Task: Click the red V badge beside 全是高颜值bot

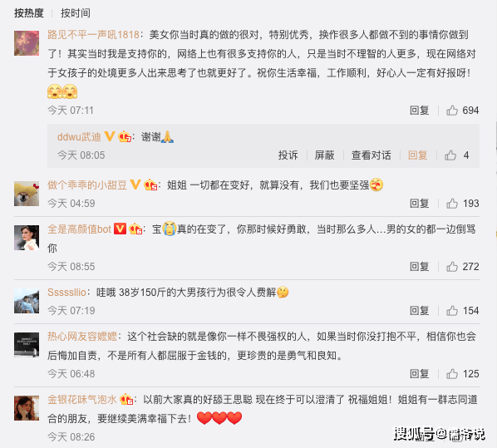Action: [x=120, y=229]
